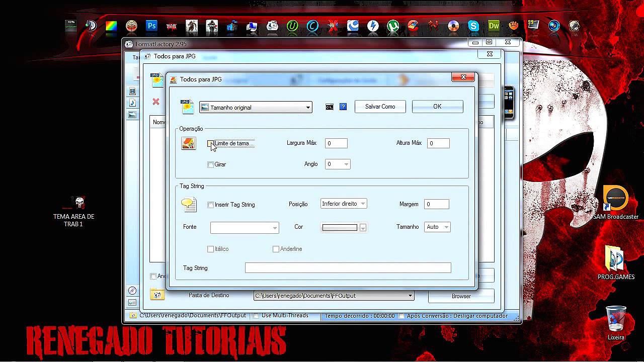Click the lightning bolt dock icon
644x362 pixels.
373,26
